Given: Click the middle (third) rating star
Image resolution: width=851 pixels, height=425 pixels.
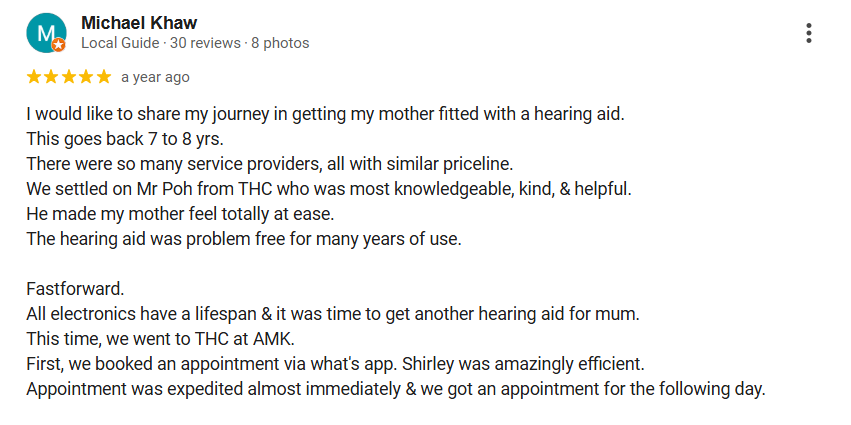Looking at the screenshot, I should point(68,77).
